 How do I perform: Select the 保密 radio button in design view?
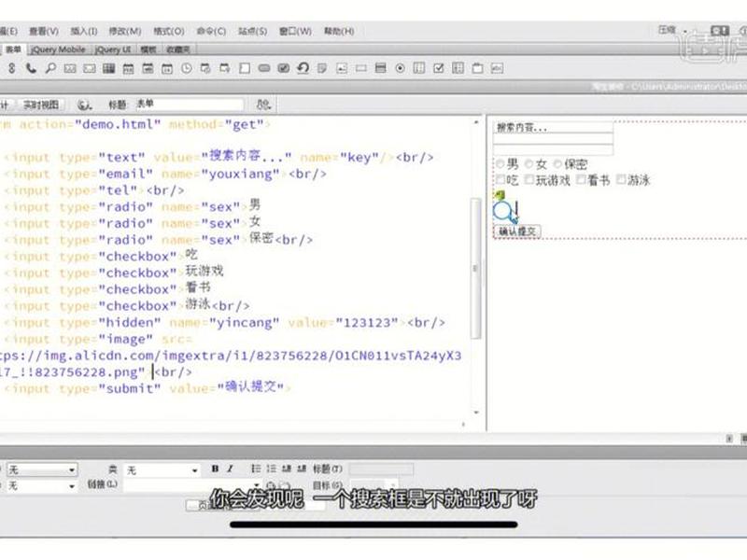(x=557, y=164)
